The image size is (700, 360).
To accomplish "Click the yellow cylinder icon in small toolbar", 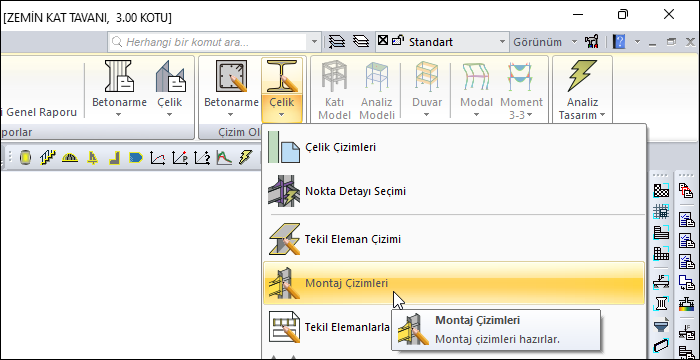I will click(x=26, y=157).
